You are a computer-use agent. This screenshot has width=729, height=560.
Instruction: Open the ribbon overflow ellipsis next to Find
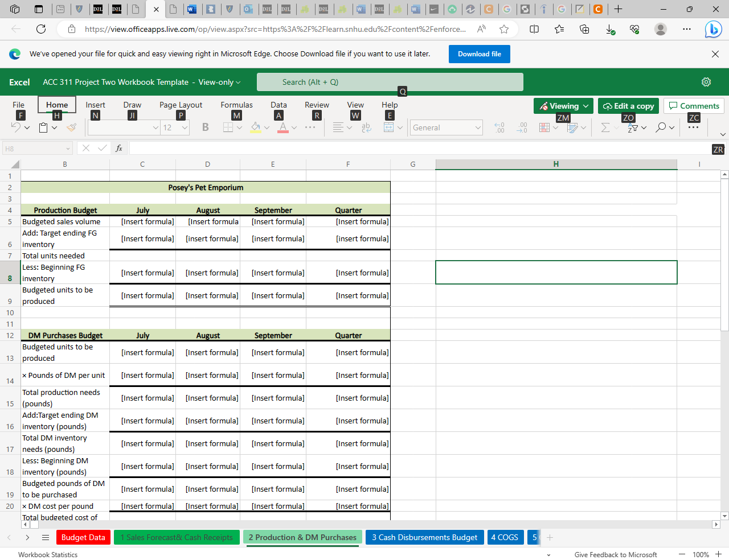(x=693, y=127)
